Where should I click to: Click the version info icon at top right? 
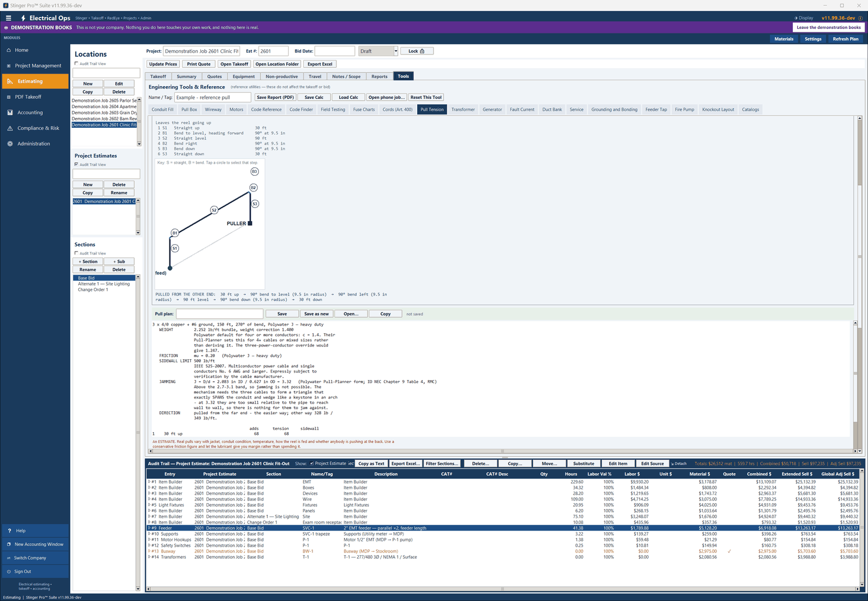[x=860, y=18]
